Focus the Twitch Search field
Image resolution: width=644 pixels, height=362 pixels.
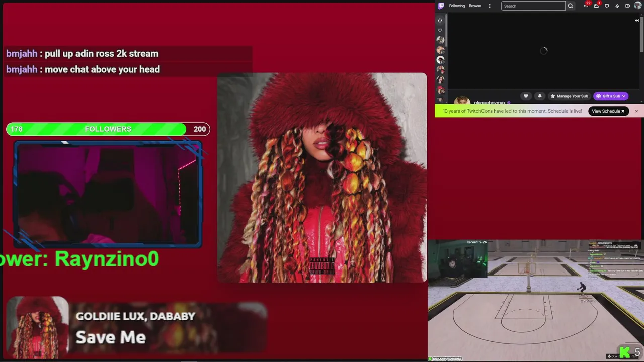point(533,6)
